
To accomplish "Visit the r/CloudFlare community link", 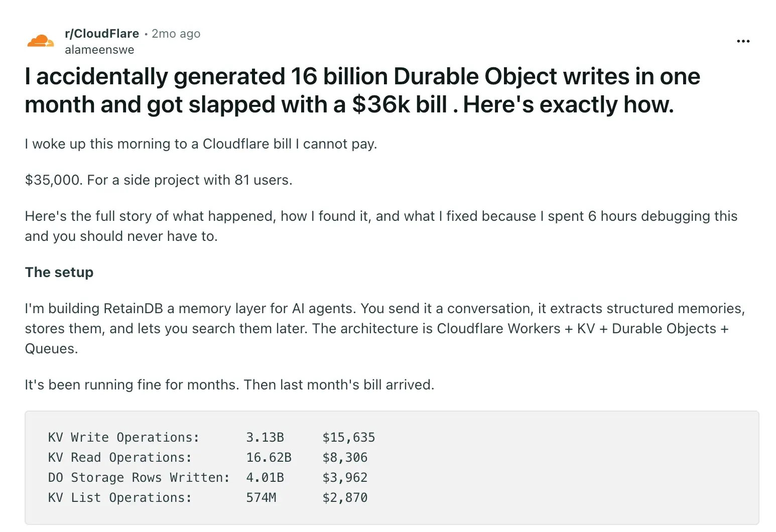I will pos(102,34).
